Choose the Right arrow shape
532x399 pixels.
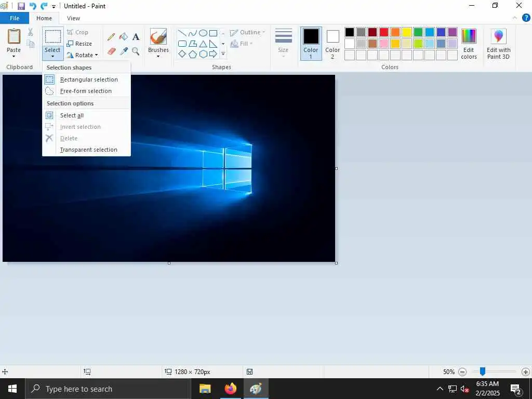[x=213, y=54]
